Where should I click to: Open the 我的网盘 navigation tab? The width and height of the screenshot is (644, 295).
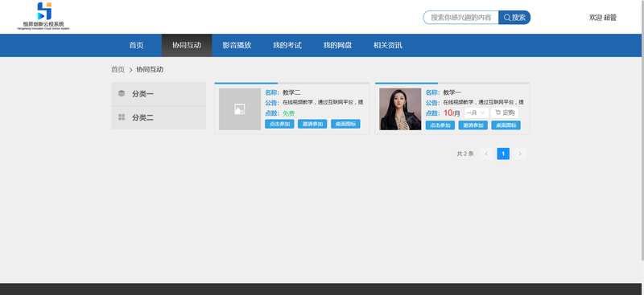(337, 45)
